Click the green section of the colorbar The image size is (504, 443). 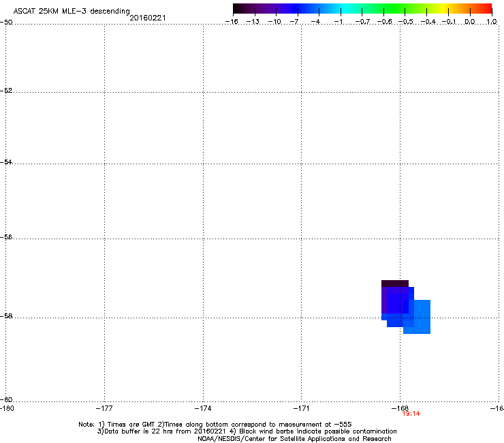pos(395,9)
